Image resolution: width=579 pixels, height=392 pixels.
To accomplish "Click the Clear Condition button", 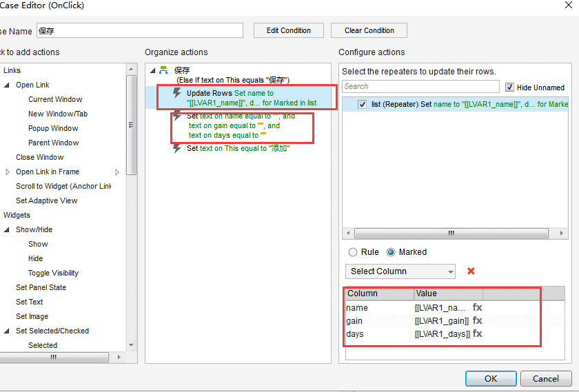I will [369, 30].
